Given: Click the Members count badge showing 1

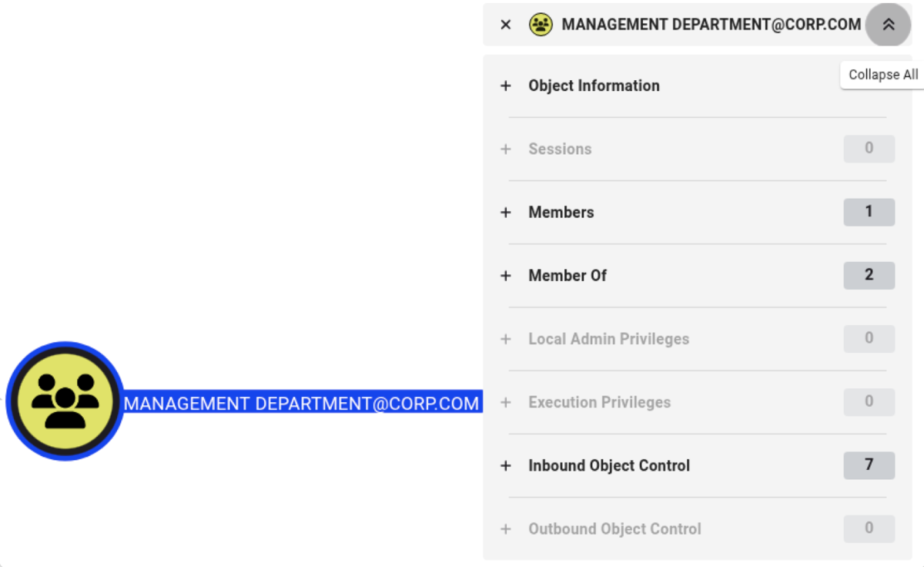Looking at the screenshot, I should (x=869, y=212).
